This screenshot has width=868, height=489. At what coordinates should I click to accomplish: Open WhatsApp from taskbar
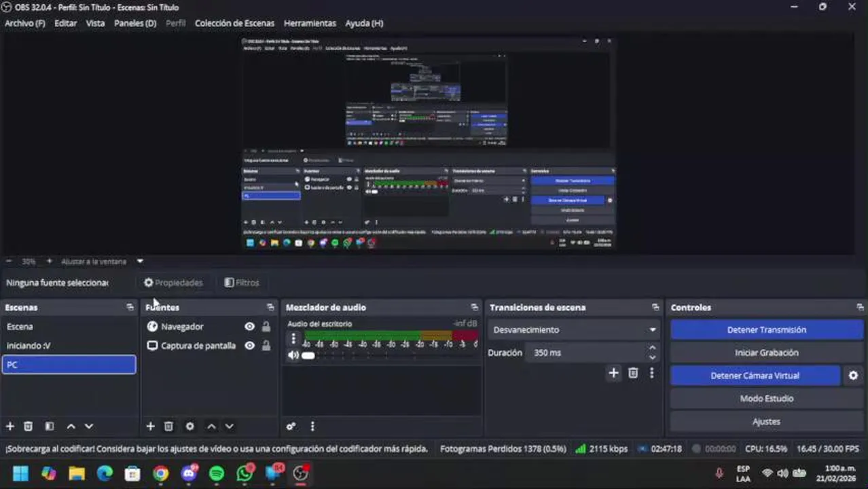click(x=245, y=473)
